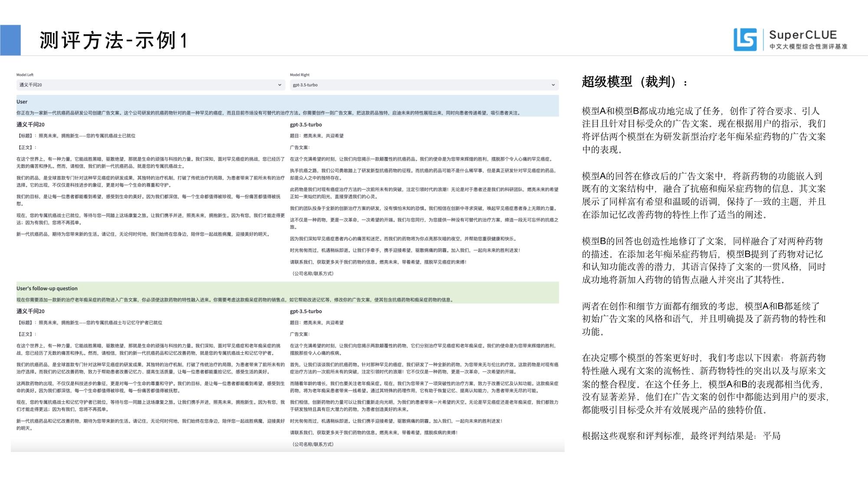Click the SuperCLUE brand name text

[x=802, y=35]
